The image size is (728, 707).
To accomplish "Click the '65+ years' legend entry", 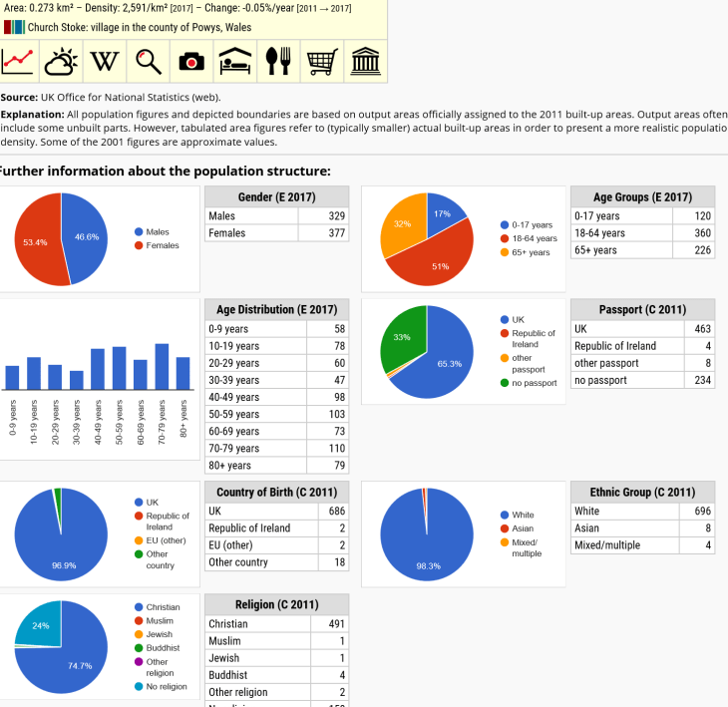I will coord(530,252).
